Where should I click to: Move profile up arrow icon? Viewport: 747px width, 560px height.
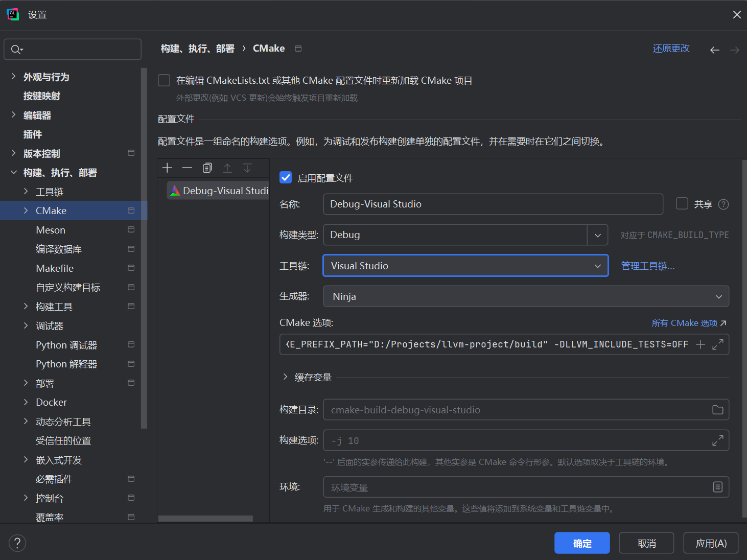click(x=227, y=168)
